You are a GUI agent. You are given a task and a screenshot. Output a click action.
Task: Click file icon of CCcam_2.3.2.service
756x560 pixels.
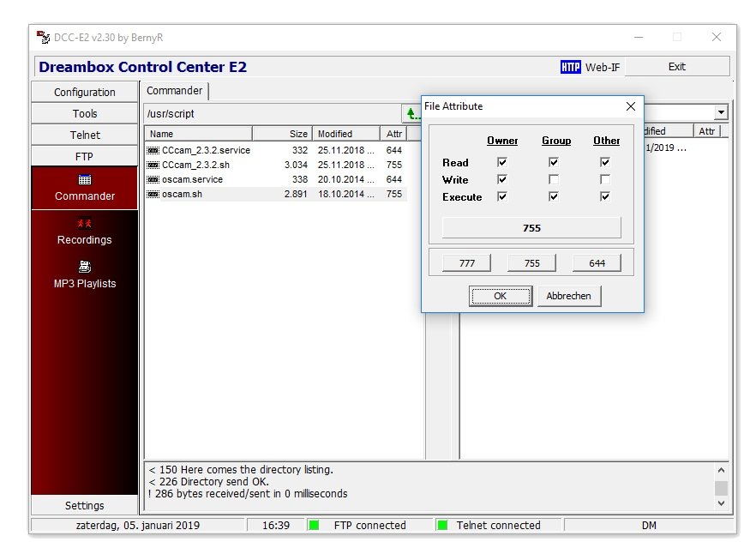point(153,150)
